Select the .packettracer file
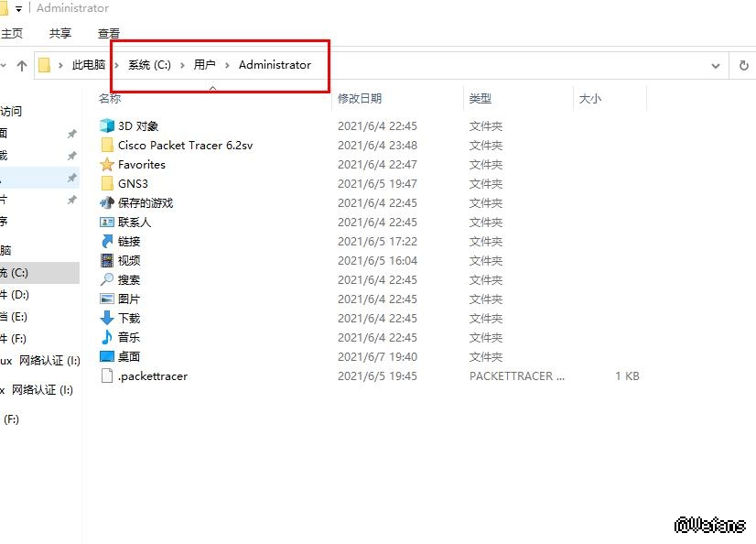 click(x=152, y=376)
